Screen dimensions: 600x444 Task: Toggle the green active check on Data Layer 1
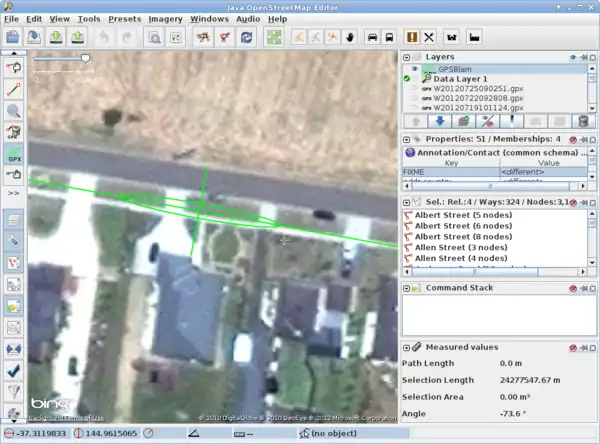pos(408,79)
